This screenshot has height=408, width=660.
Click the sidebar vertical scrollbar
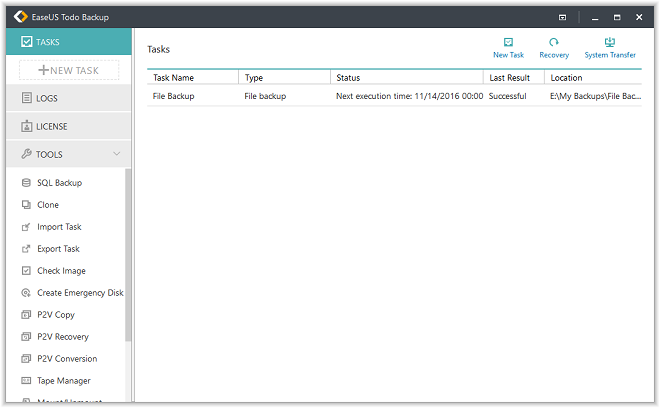click(x=128, y=255)
